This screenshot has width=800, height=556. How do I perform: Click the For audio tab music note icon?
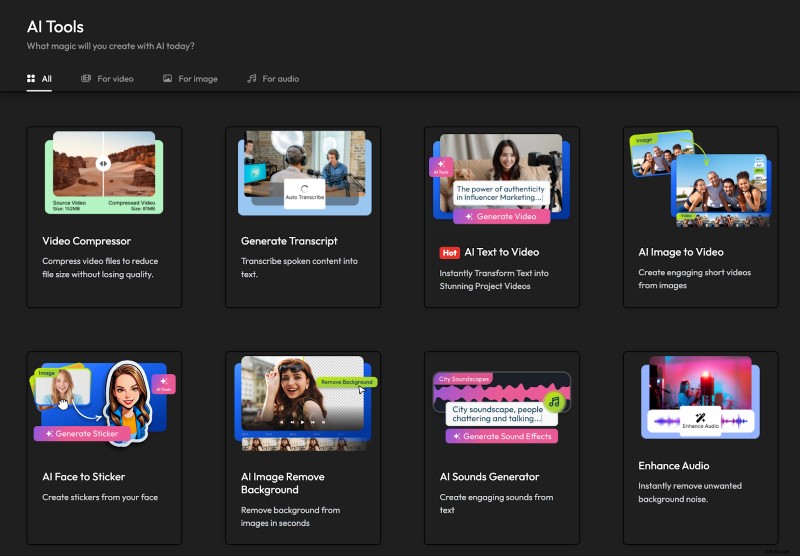pos(252,78)
